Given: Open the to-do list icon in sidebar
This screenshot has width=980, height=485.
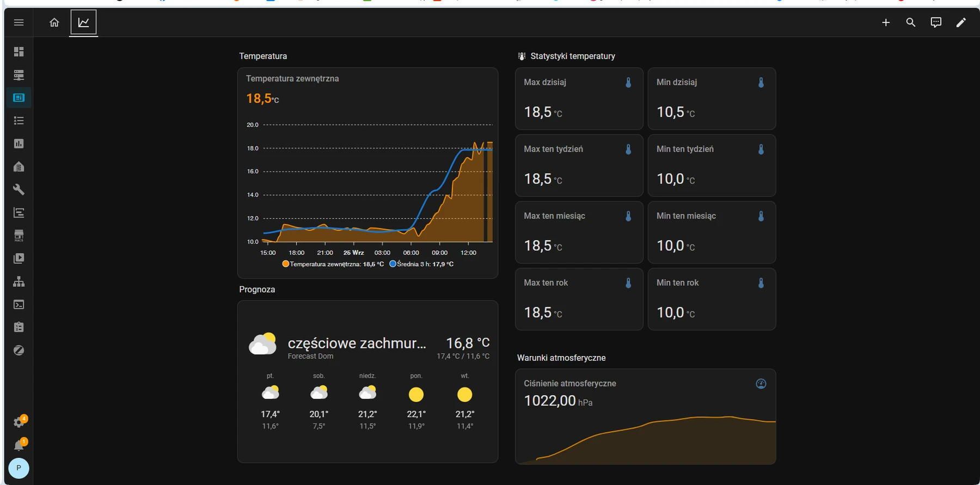Looking at the screenshot, I should 19,121.
